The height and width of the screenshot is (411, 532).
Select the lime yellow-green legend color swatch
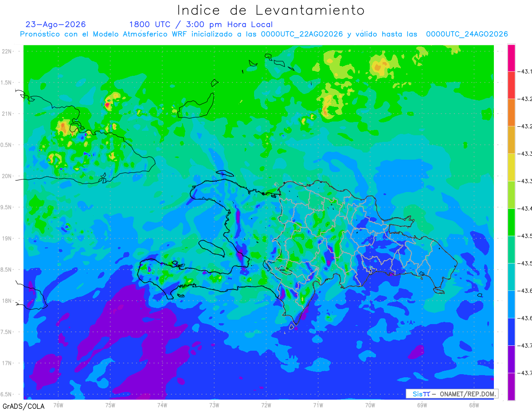[x=511, y=195]
